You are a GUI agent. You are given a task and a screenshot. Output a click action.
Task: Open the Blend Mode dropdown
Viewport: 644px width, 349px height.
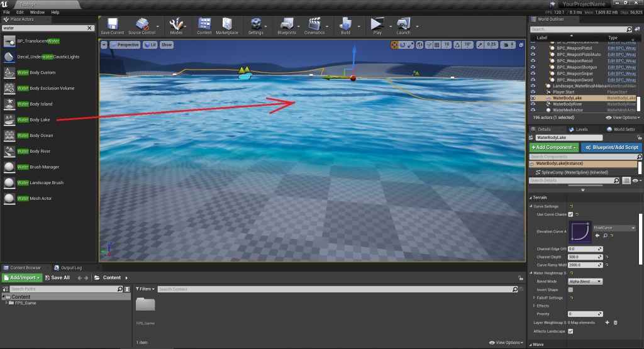(585, 281)
